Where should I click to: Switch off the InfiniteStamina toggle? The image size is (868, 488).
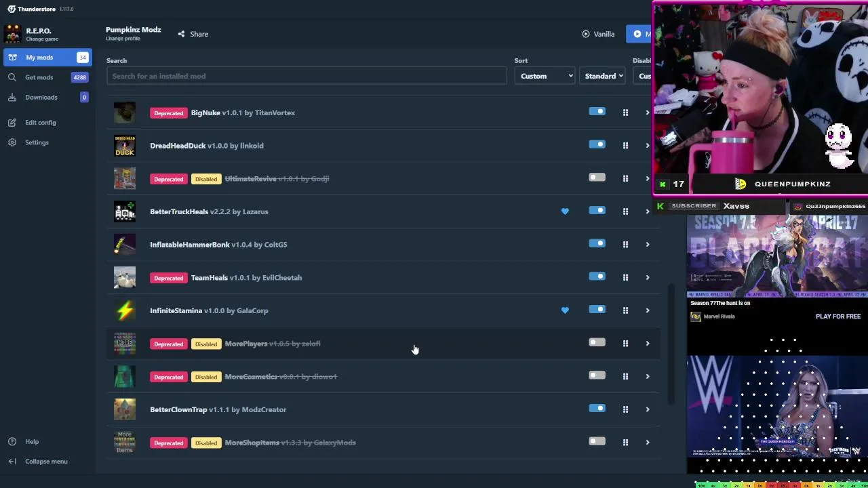point(597,309)
